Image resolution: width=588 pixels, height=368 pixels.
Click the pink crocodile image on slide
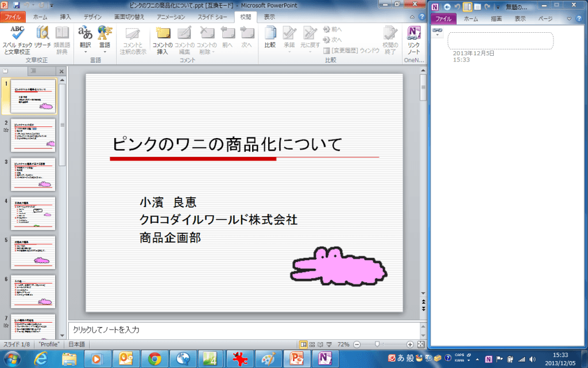click(339, 266)
